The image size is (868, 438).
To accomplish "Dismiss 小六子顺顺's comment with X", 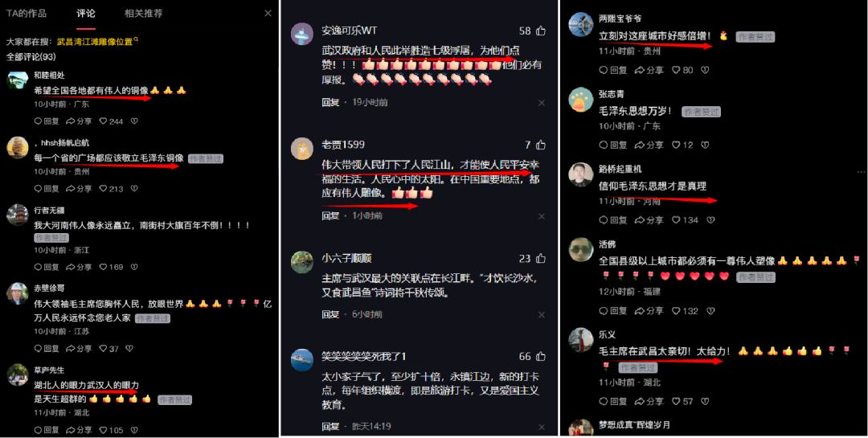I will click(542, 314).
